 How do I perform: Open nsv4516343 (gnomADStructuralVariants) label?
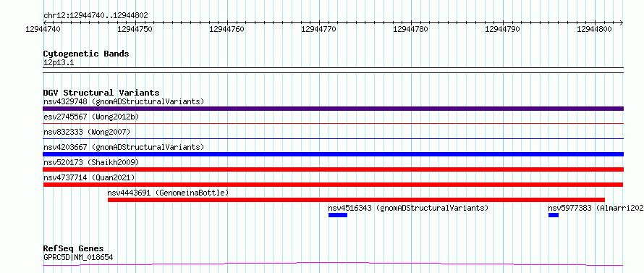click(x=408, y=208)
